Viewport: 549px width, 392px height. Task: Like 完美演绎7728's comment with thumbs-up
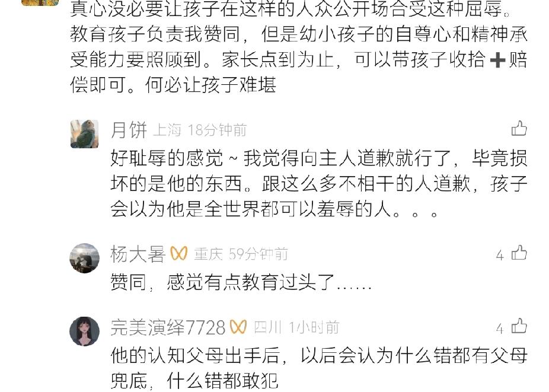[x=519, y=326]
